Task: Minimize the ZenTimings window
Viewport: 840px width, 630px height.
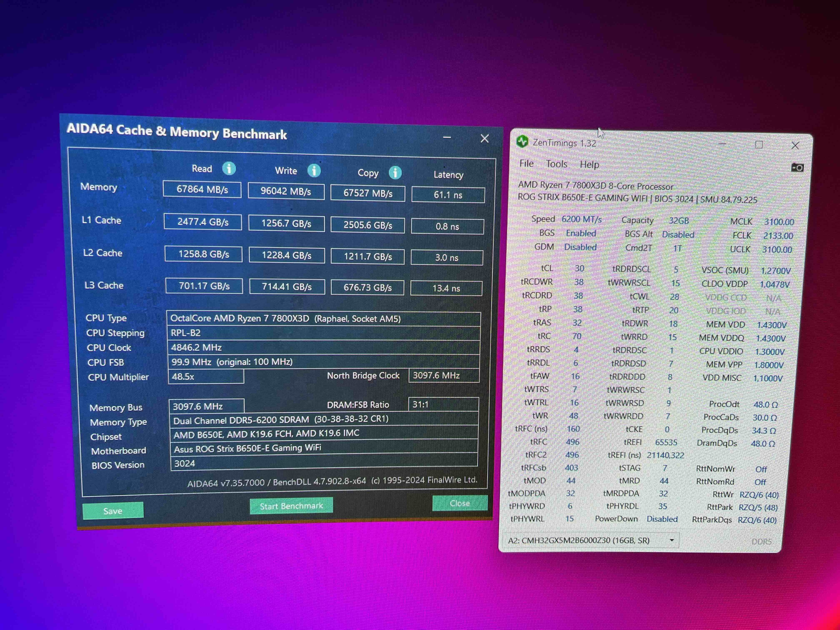Action: coord(722,144)
